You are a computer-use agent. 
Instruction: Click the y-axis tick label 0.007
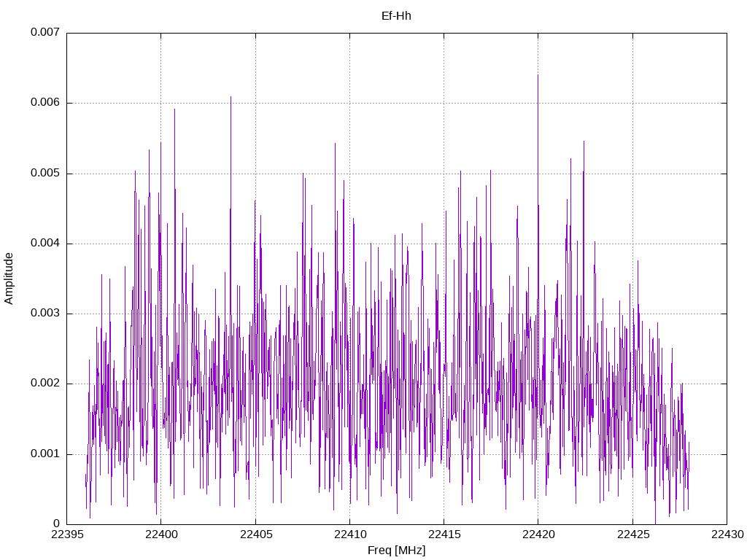[x=45, y=32]
